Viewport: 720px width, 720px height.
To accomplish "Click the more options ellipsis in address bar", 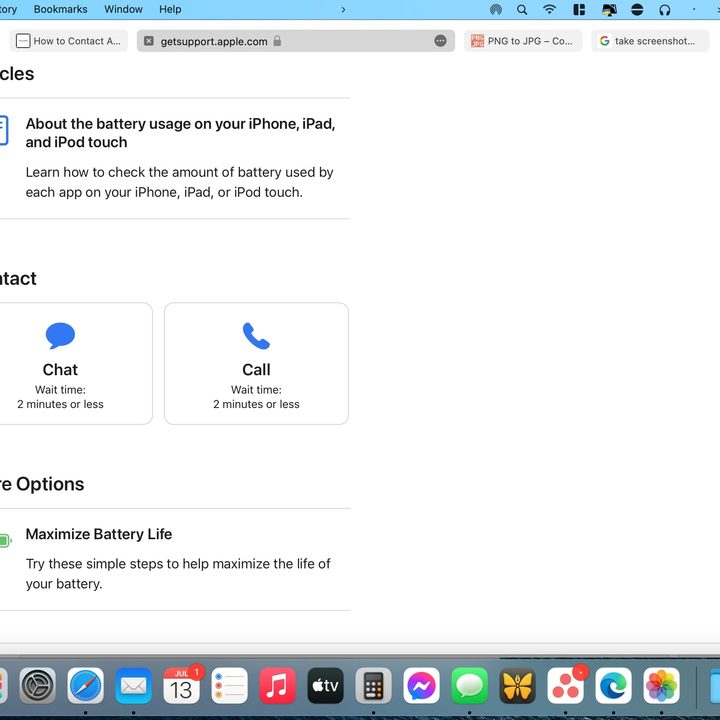I will click(x=440, y=41).
